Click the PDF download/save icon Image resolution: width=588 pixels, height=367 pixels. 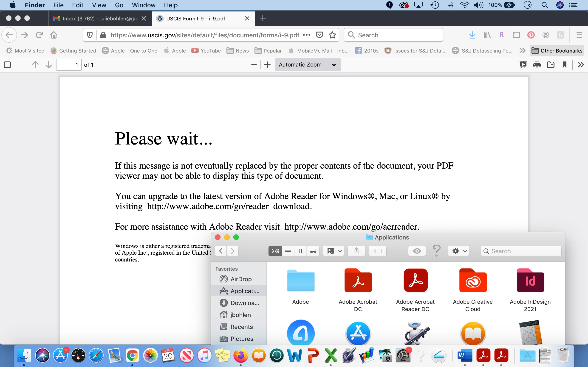pyautogui.click(x=551, y=65)
